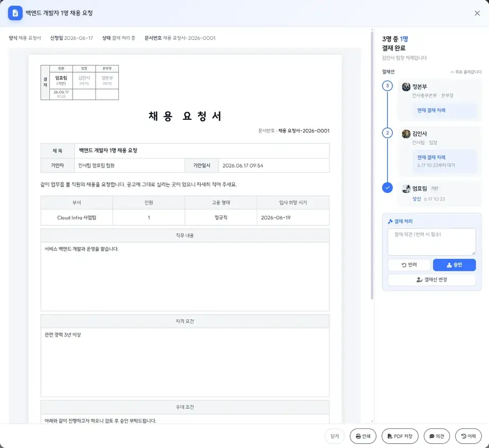Click 엄효림 (기안) cell in approval stamp table

tap(61, 81)
